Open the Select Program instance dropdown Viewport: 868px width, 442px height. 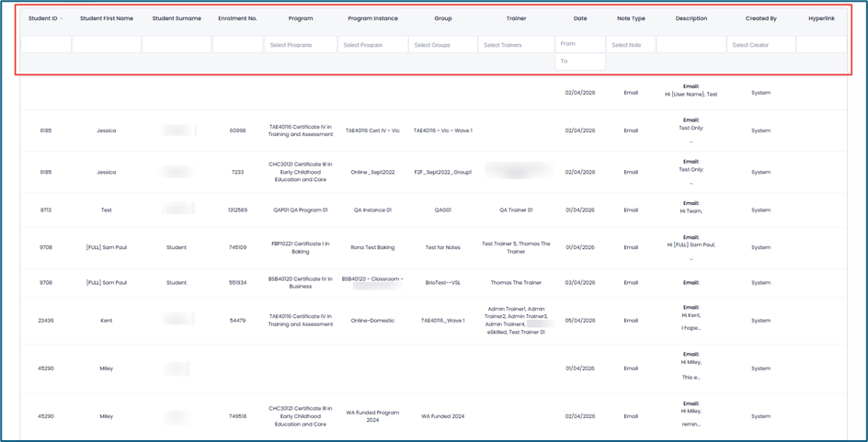(x=372, y=44)
